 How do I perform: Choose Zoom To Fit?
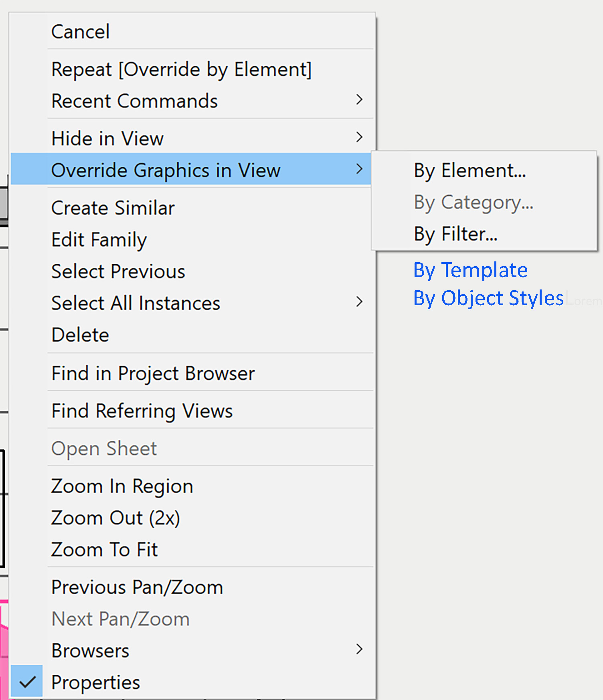pyautogui.click(x=104, y=549)
